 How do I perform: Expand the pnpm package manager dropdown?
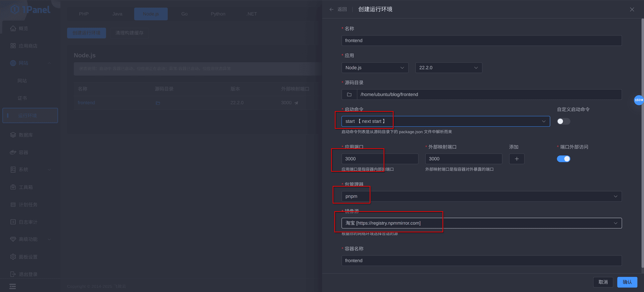coord(481,196)
